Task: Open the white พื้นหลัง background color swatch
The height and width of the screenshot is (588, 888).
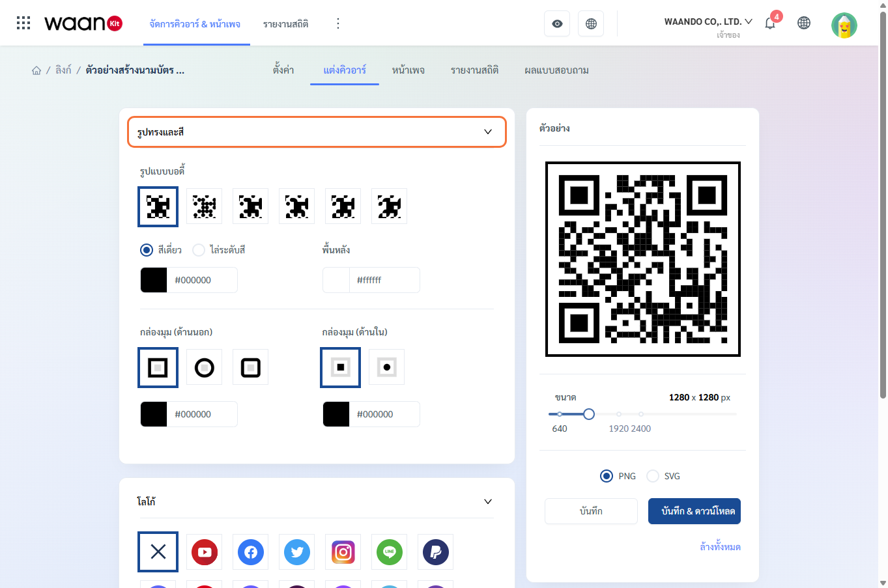Action: (336, 280)
